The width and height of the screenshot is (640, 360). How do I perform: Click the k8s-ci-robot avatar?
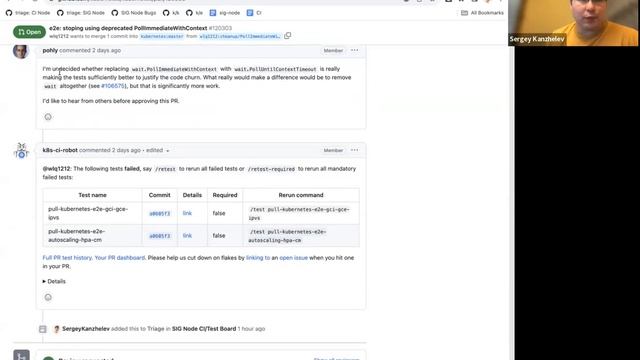pos(21,150)
